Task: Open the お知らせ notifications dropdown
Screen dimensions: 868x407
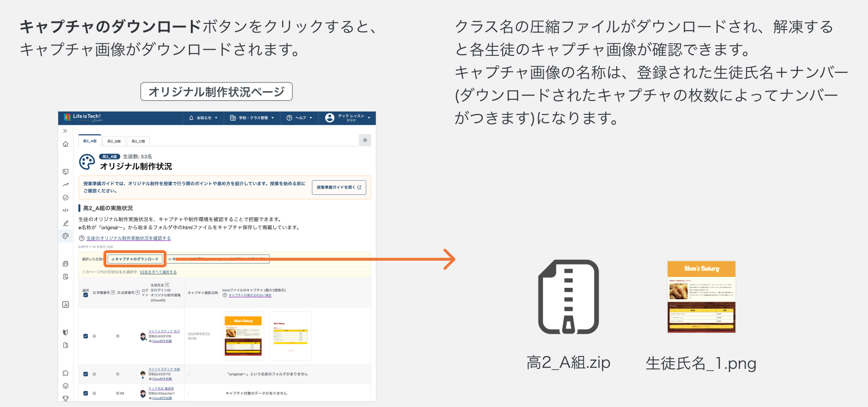Action: click(x=203, y=118)
